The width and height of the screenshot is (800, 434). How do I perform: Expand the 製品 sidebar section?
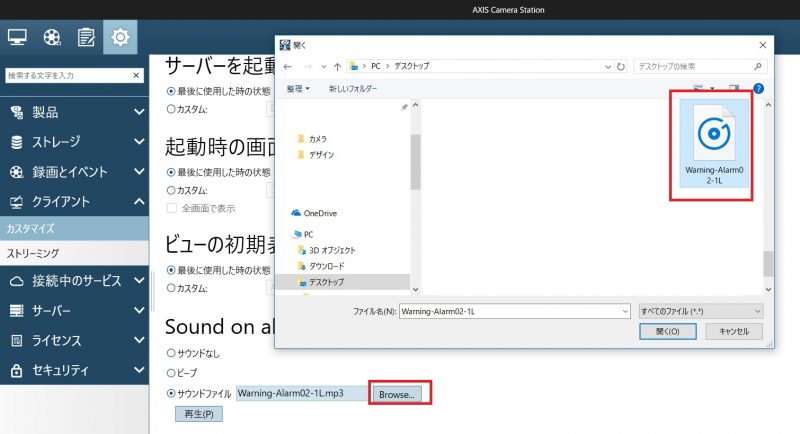click(139, 112)
